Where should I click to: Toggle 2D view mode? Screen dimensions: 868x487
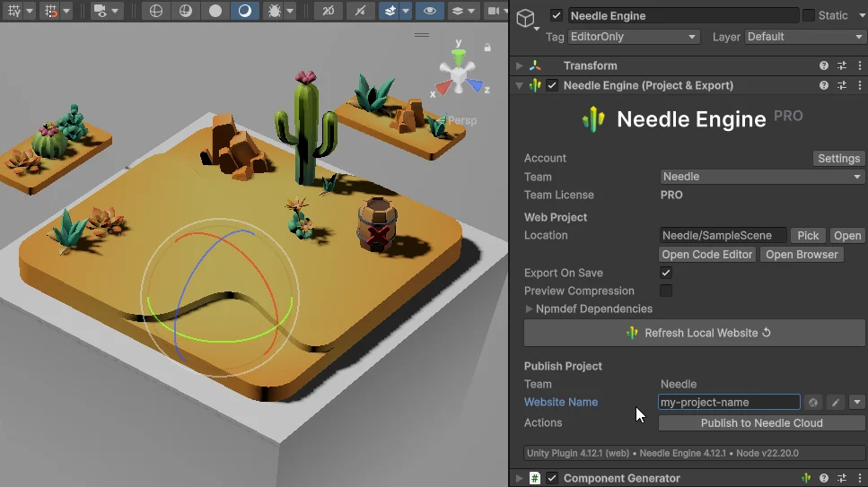click(329, 11)
